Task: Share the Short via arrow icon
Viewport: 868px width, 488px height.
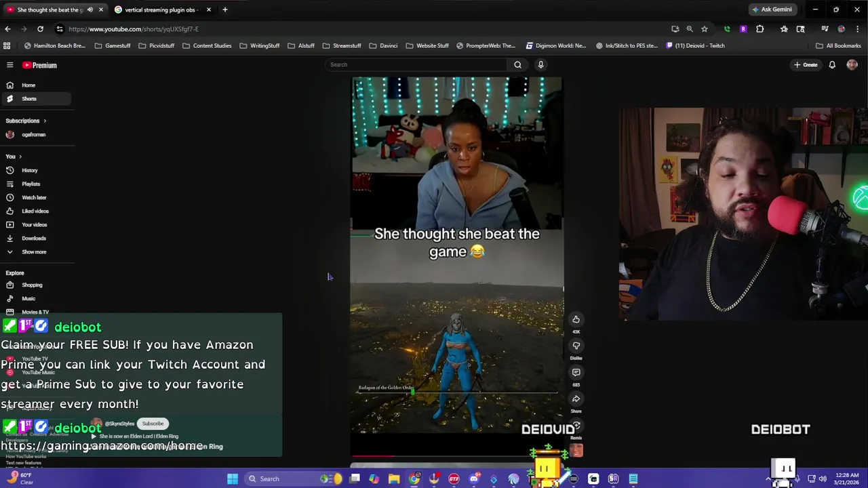Action: click(576, 399)
